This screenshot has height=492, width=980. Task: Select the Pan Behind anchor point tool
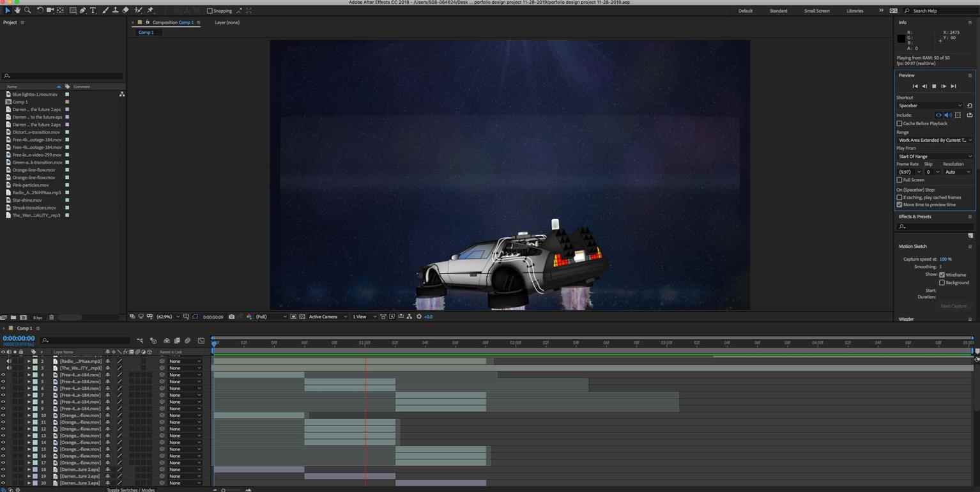60,10
